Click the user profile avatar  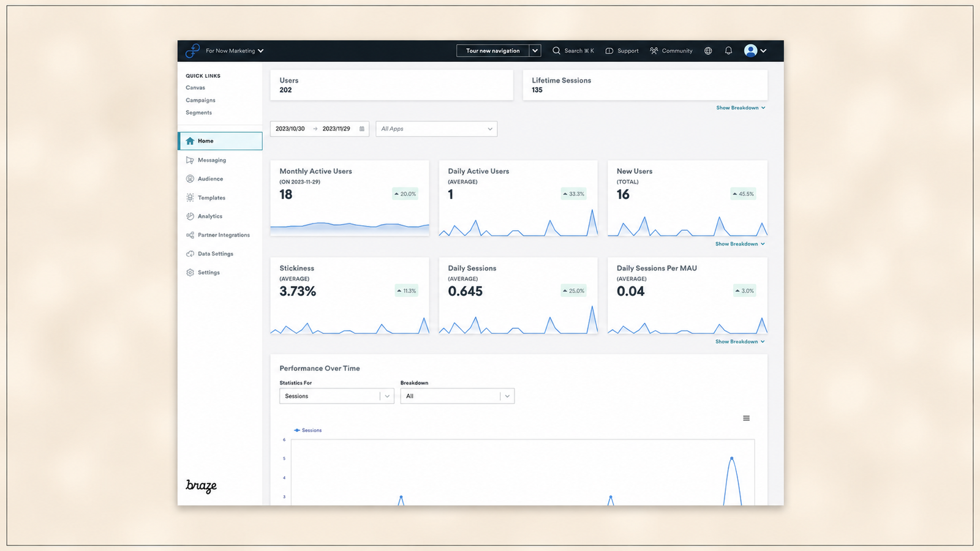[750, 51]
